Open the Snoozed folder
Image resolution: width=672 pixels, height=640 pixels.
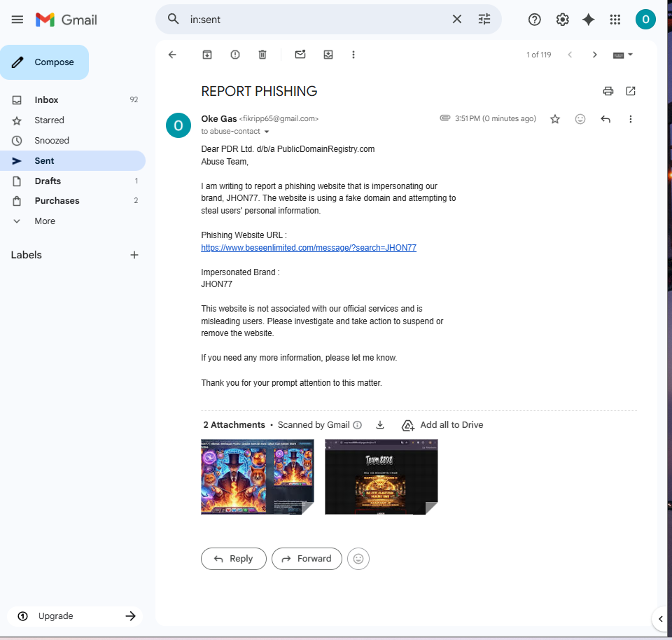(73, 140)
